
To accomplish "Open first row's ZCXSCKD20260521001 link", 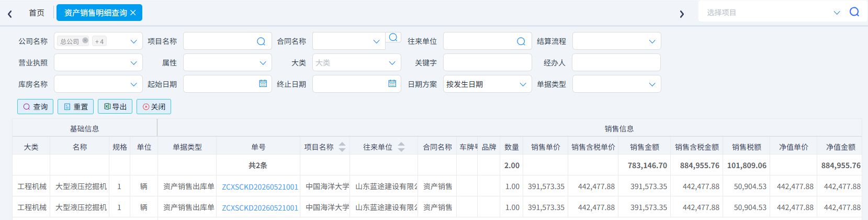I will pyautogui.click(x=260, y=186).
